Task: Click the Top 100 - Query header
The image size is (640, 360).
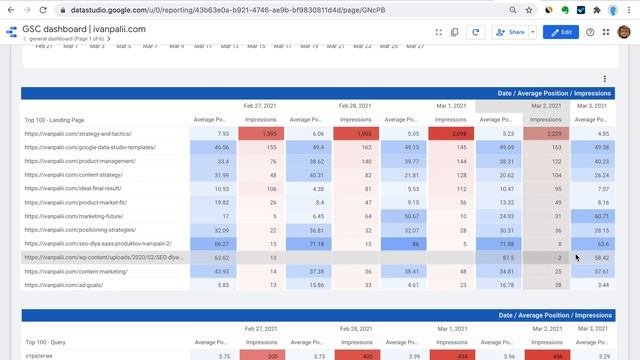Action: [x=45, y=342]
